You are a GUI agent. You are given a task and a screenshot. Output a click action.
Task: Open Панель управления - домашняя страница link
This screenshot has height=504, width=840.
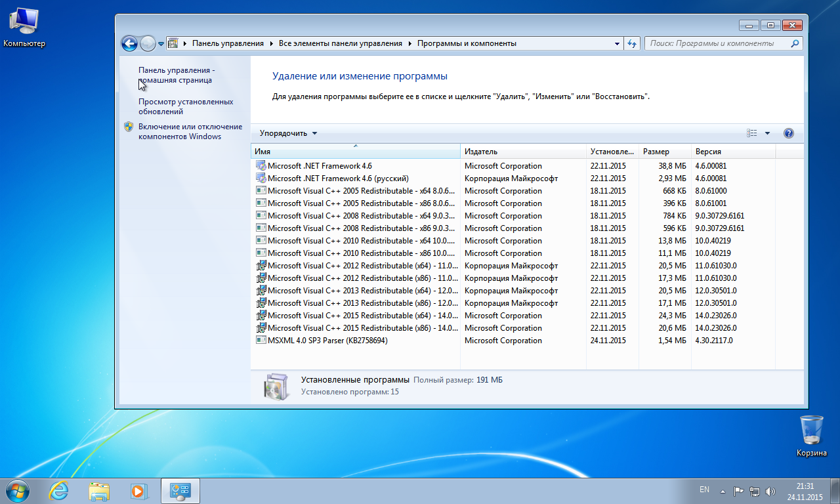click(x=177, y=75)
